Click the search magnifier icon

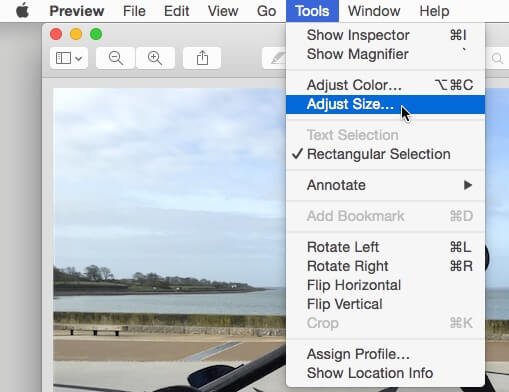pos(497,58)
